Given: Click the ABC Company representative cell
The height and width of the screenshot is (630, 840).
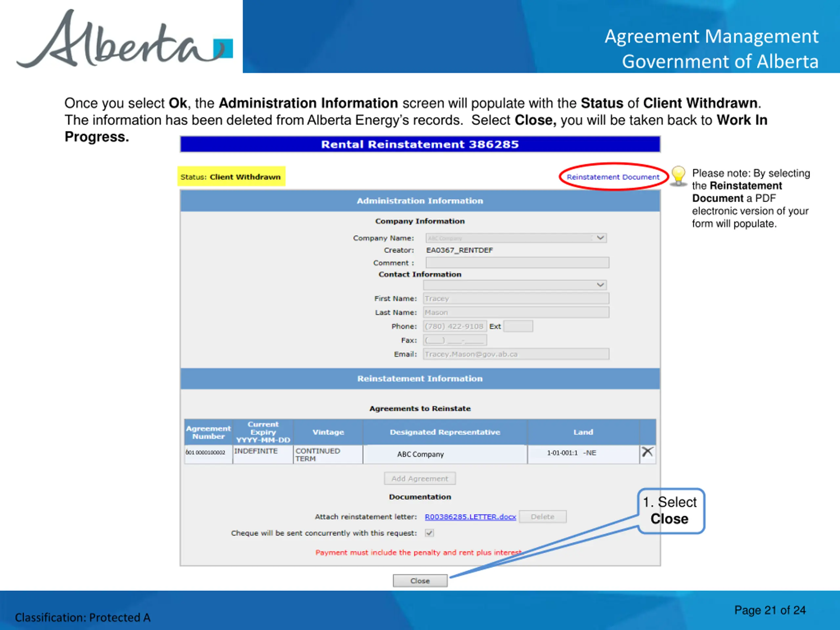Looking at the screenshot, I should click(445, 454).
